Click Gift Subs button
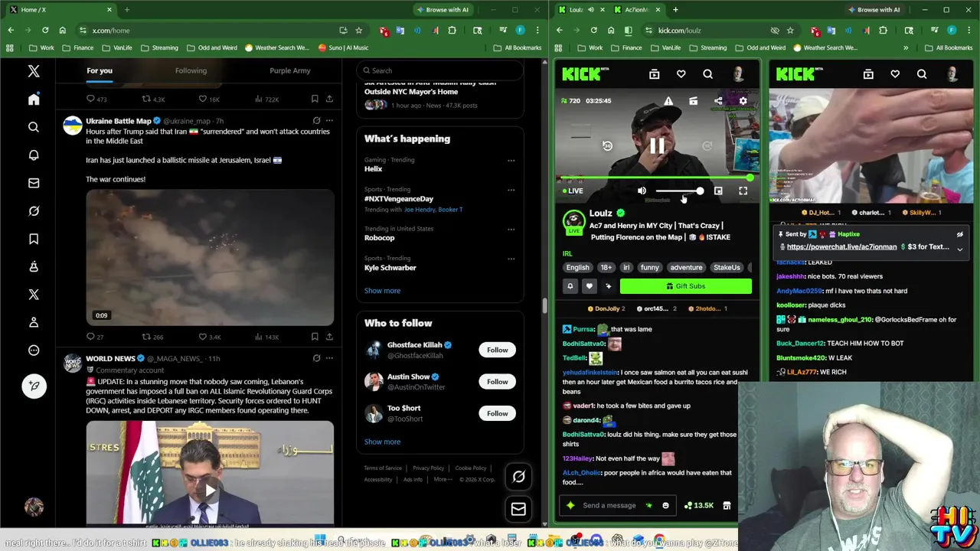The width and height of the screenshot is (980, 551). [x=685, y=286]
